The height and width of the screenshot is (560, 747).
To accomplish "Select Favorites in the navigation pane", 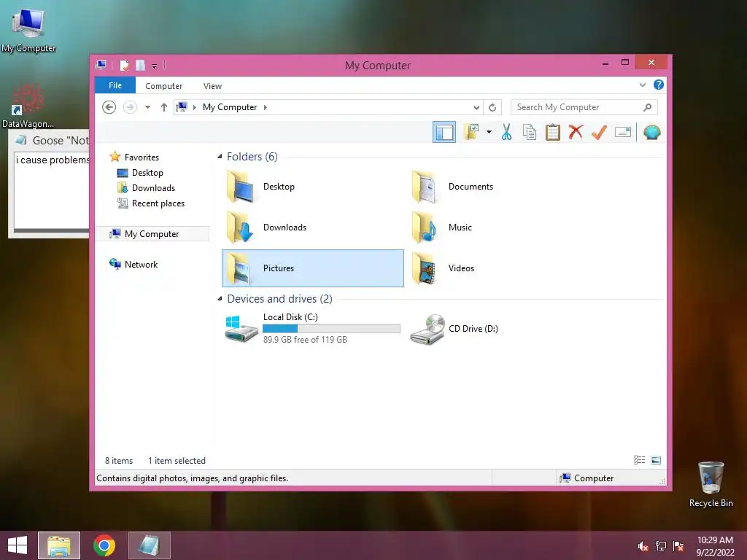I will (x=142, y=157).
